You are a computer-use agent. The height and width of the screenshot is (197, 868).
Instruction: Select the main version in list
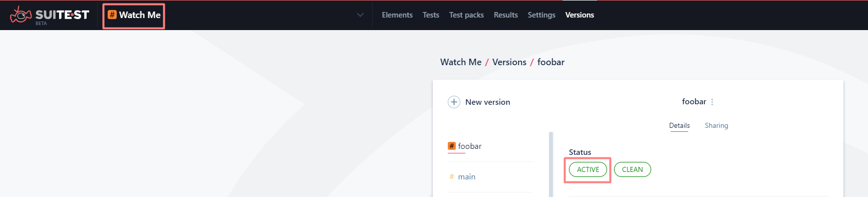click(x=462, y=176)
